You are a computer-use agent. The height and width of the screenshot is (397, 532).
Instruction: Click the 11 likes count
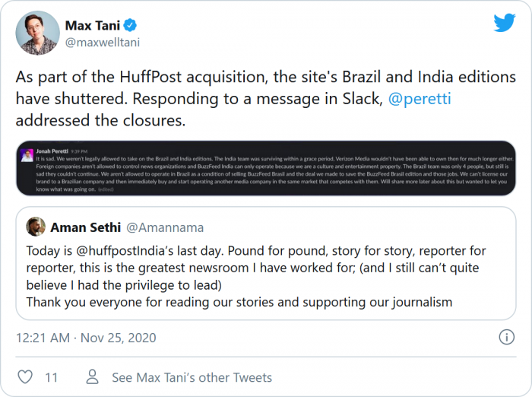pos(52,377)
